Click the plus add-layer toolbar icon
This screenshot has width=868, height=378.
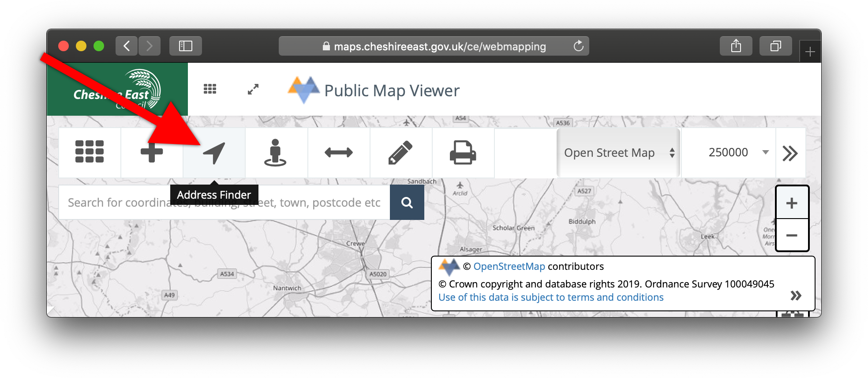[152, 152]
